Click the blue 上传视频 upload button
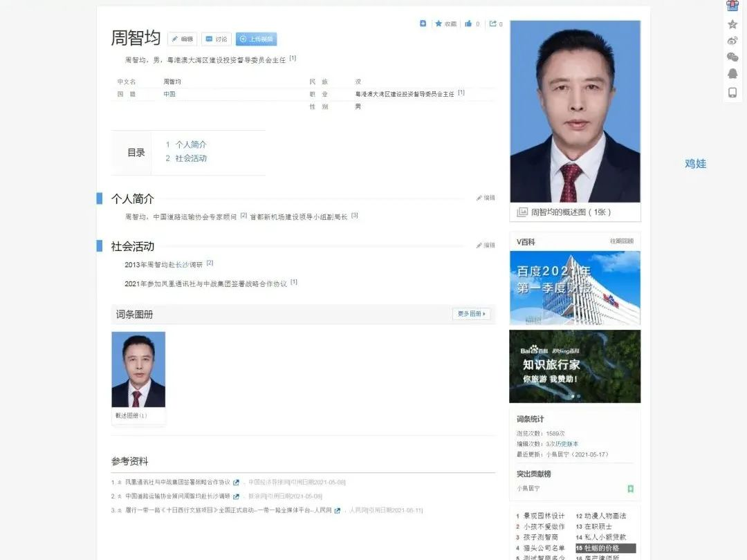 257,39
